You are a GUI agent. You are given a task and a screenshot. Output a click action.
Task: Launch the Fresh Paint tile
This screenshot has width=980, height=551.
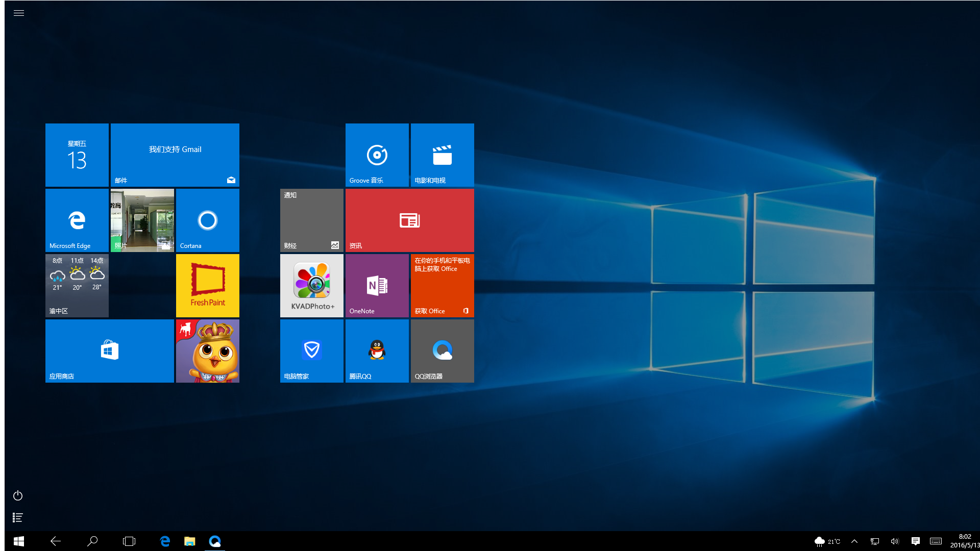click(x=208, y=286)
